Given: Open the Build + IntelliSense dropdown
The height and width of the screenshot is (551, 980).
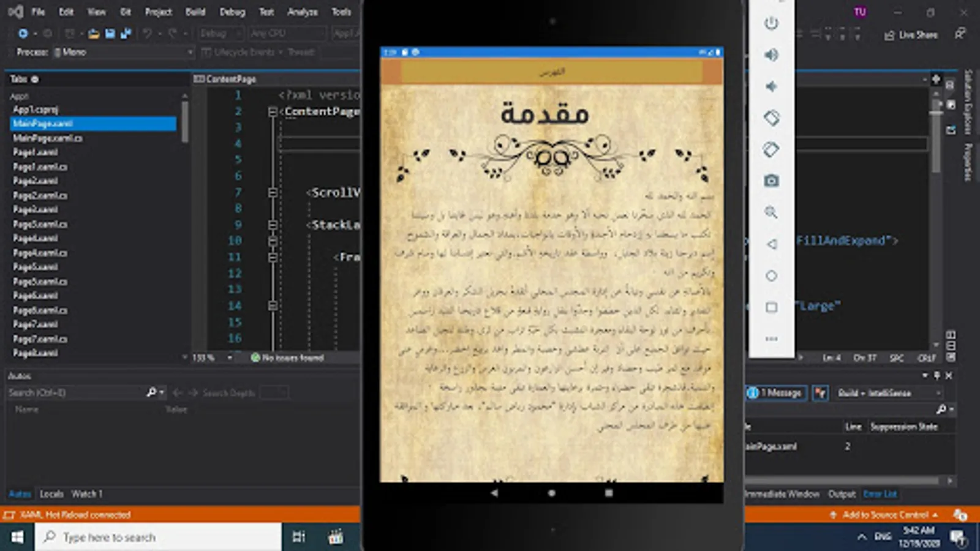Looking at the screenshot, I should 888,393.
